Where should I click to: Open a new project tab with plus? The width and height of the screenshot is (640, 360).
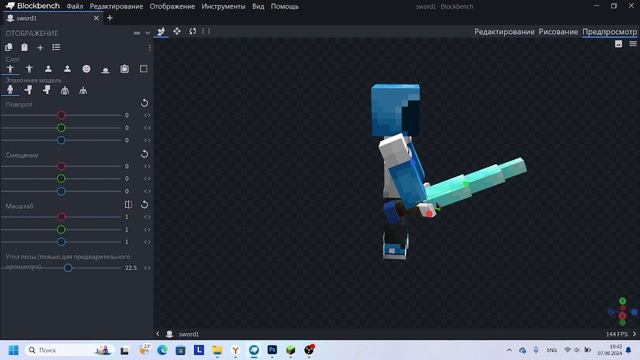[x=110, y=18]
